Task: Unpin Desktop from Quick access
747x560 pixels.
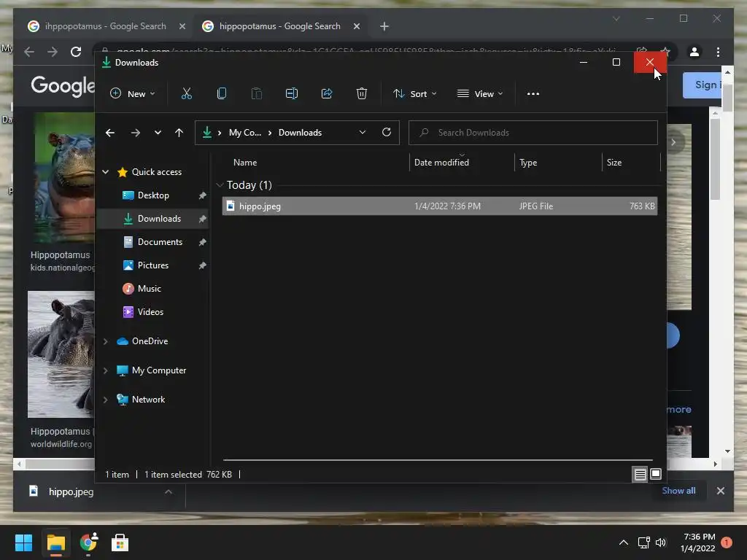Action: pyautogui.click(x=203, y=195)
